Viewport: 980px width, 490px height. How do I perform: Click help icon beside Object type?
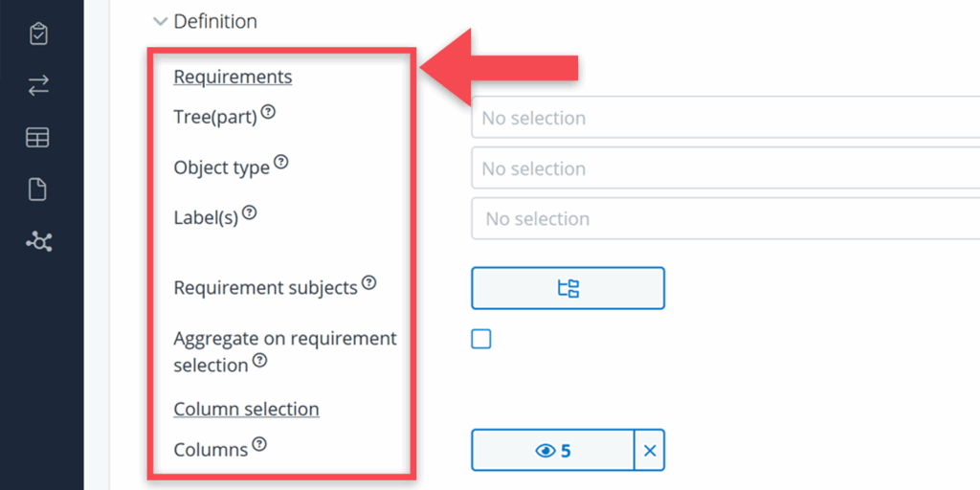(280, 162)
